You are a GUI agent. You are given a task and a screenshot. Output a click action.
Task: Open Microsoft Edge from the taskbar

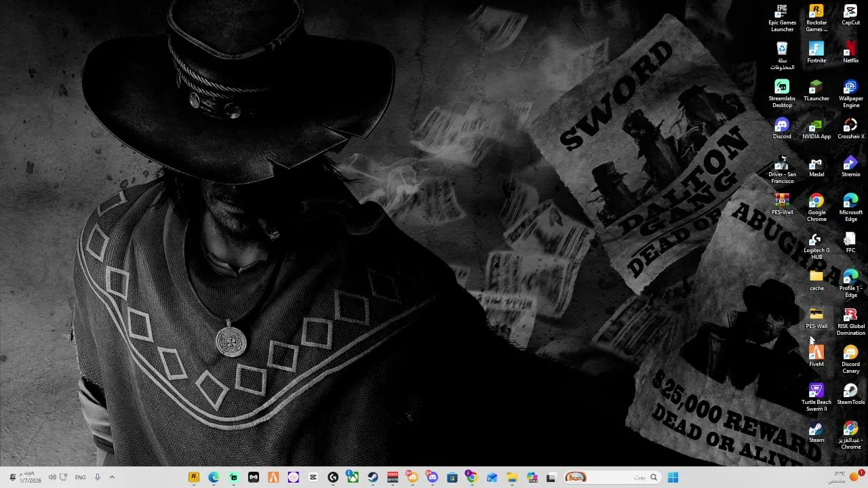click(x=214, y=477)
